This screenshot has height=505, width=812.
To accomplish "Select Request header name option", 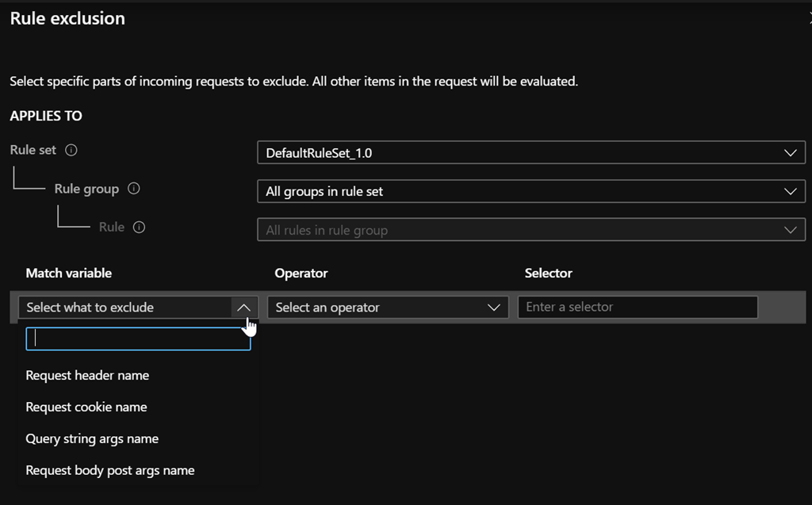I will [87, 375].
